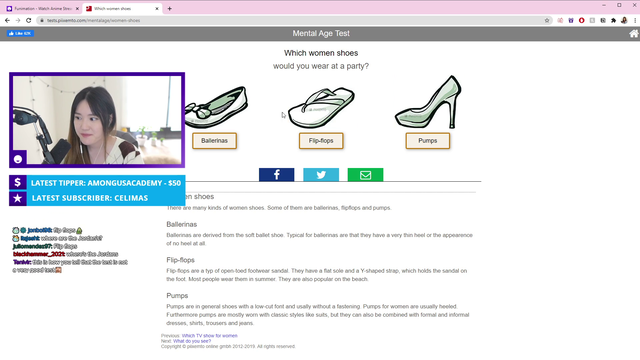
Task: Click the Flip-flops section heading
Action: point(180,260)
